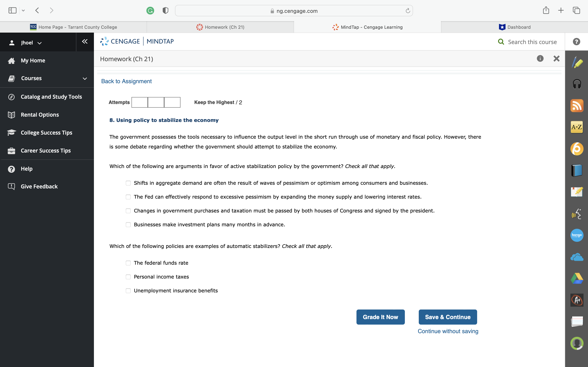Open the Bongo app icon
This screenshot has width=588, height=367.
[577, 235]
